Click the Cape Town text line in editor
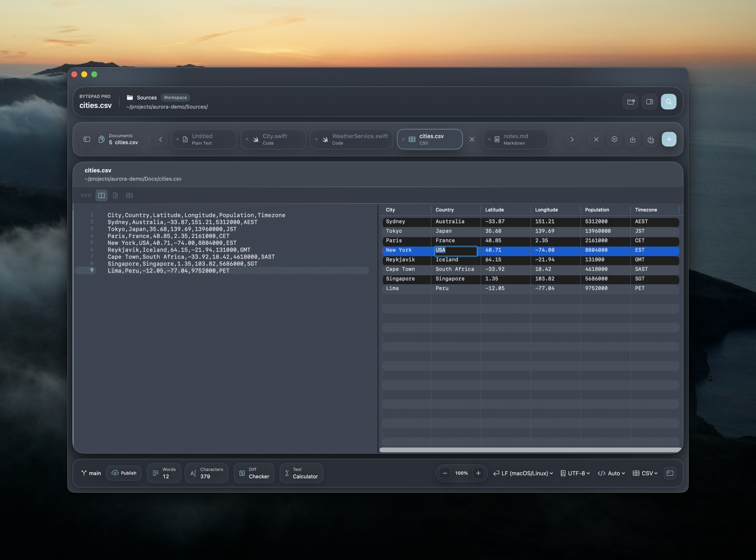This screenshot has height=560, width=756. 191,257
